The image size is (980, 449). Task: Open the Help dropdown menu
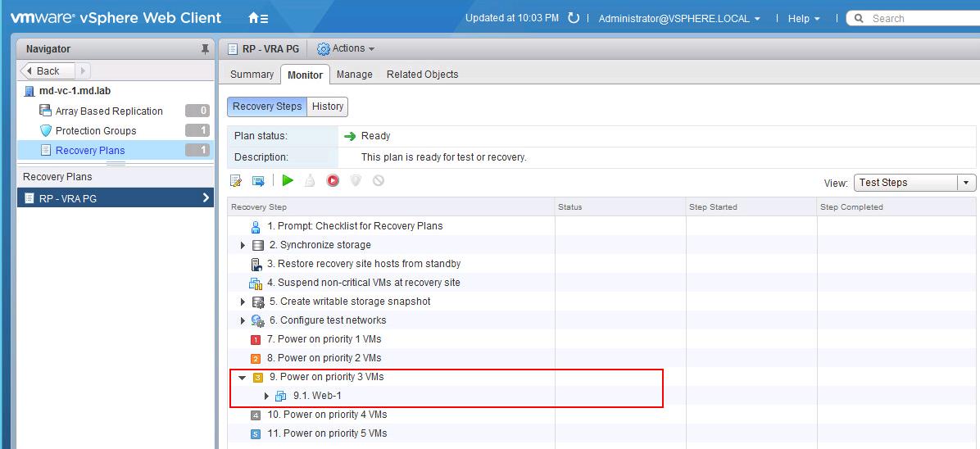[x=804, y=19]
